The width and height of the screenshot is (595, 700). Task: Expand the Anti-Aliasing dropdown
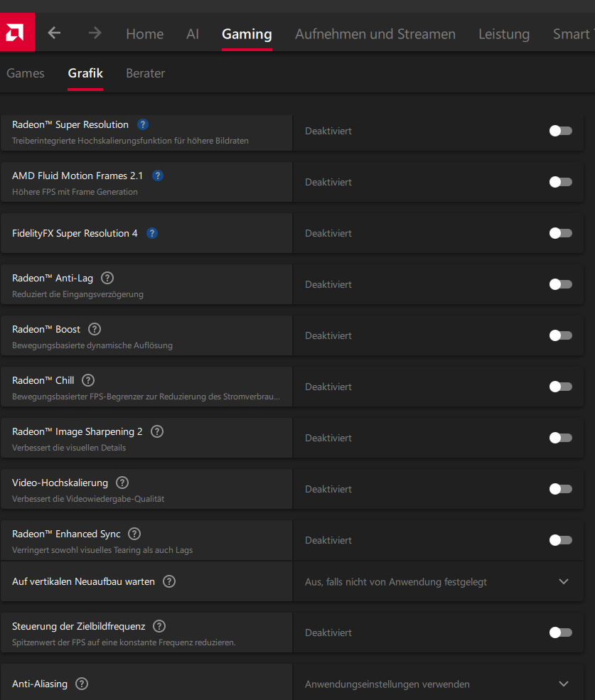[438, 683]
